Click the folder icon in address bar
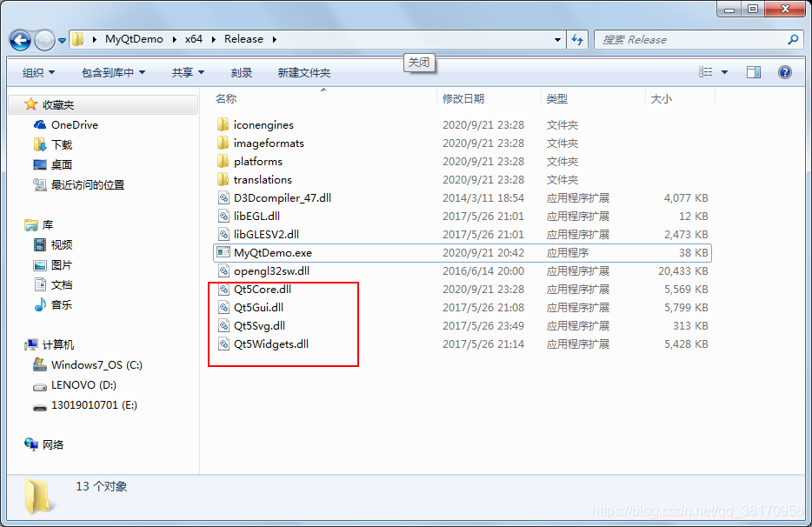 [x=78, y=39]
